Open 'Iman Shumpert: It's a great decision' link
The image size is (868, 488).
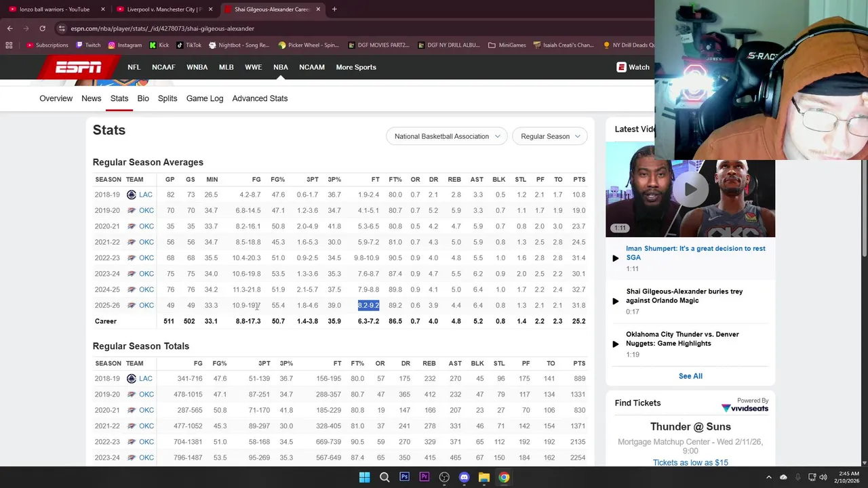pos(696,253)
